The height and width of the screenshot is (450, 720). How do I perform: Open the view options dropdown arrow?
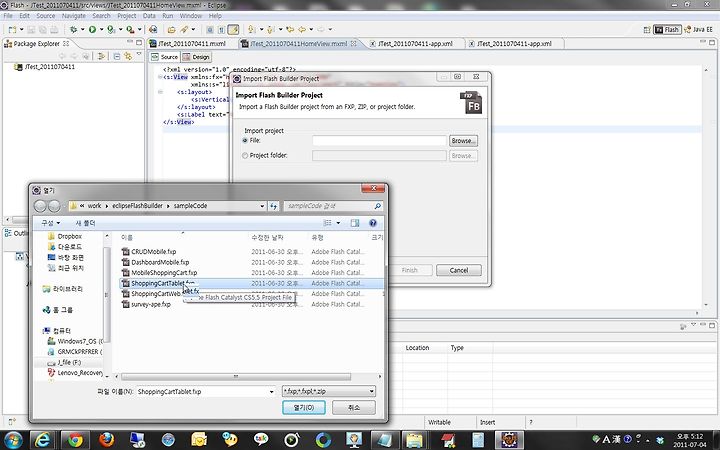coord(338,223)
